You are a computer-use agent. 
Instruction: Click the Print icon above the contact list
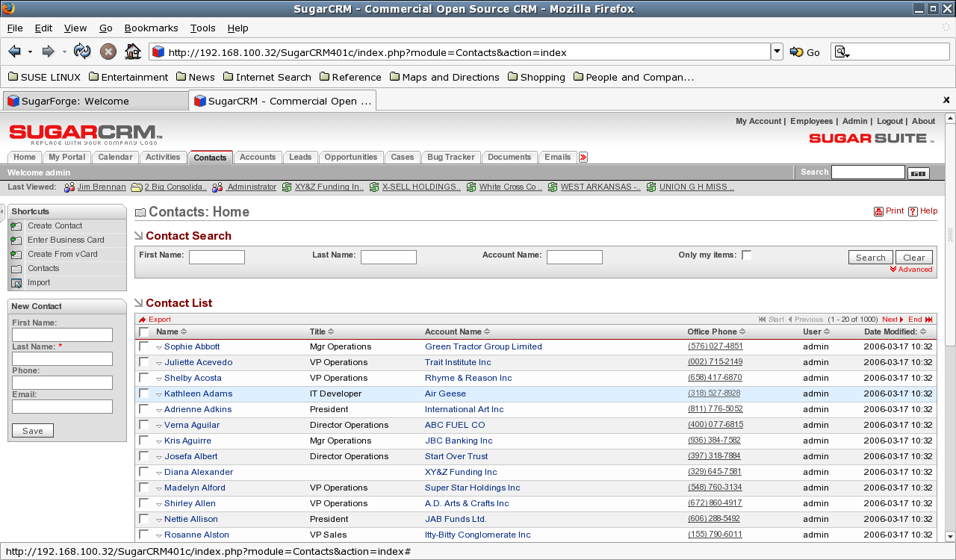(878, 211)
